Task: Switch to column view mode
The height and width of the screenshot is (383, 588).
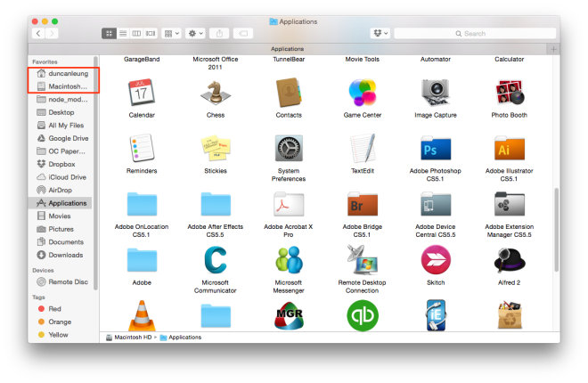Action: pyautogui.click(x=136, y=34)
